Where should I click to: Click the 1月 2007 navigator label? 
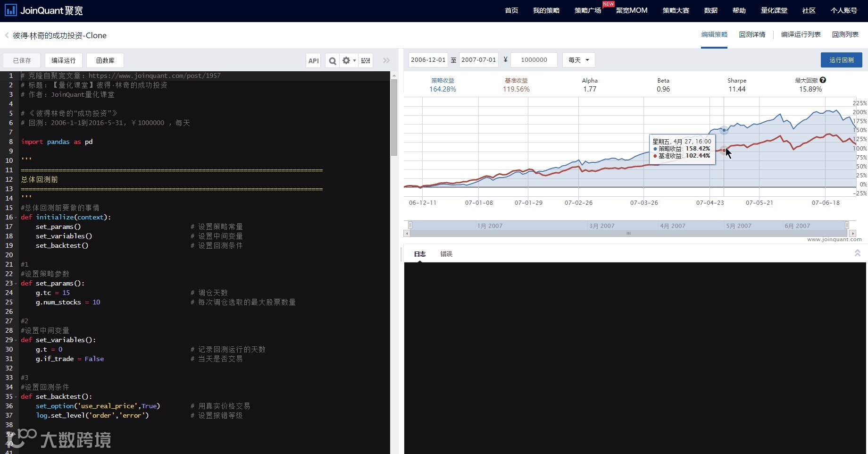pos(490,226)
